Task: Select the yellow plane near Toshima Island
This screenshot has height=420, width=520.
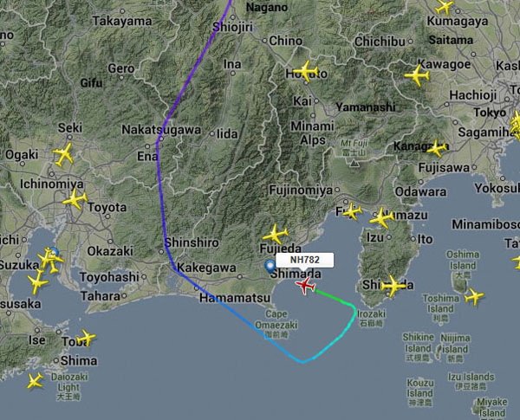Action: 474,296
